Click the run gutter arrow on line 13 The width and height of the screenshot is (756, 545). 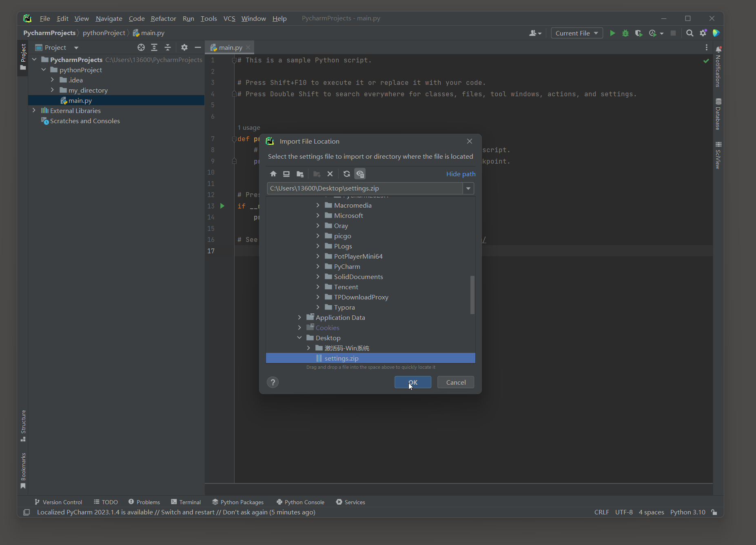click(x=222, y=206)
